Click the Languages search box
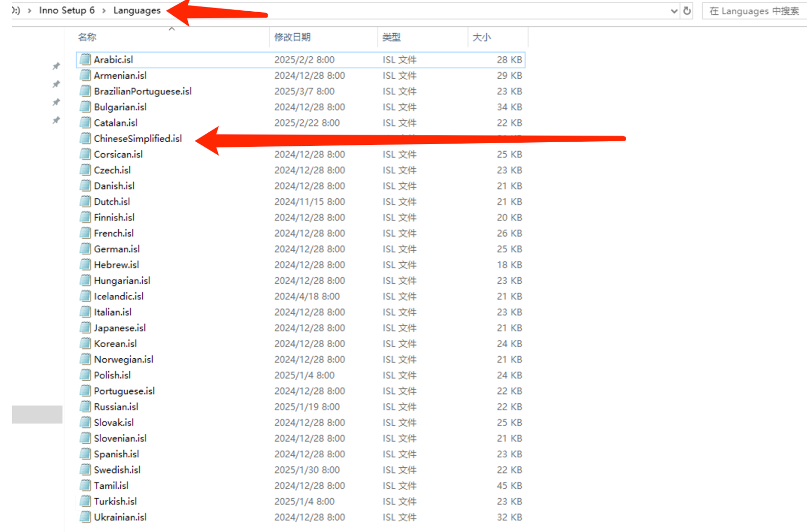Viewport: 807px width, 532px height. (754, 11)
